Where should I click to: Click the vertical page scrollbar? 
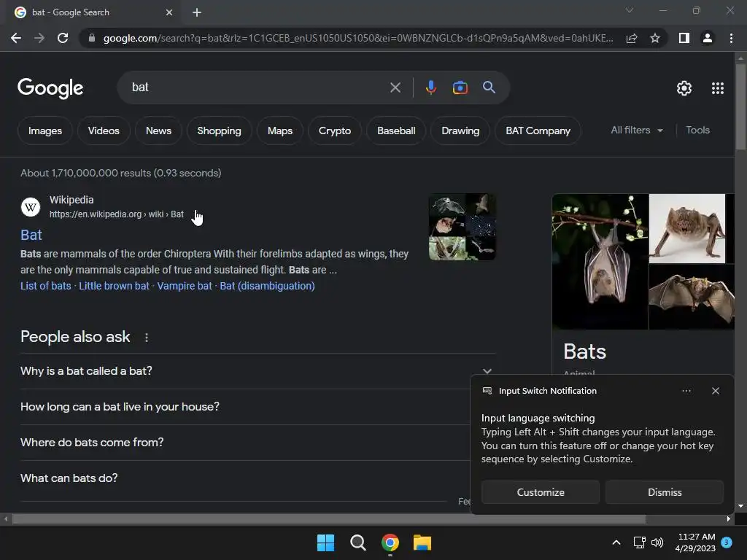[x=740, y=108]
